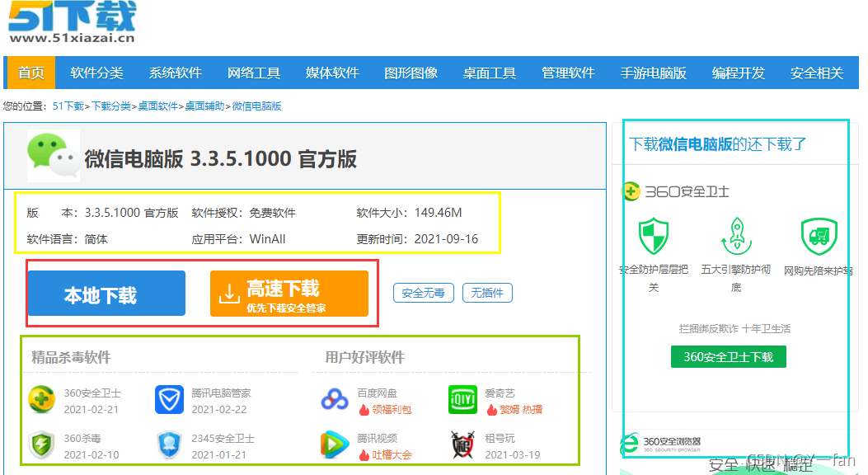Click the 用户好评软件 heading
The width and height of the screenshot is (868, 475).
[x=364, y=357]
